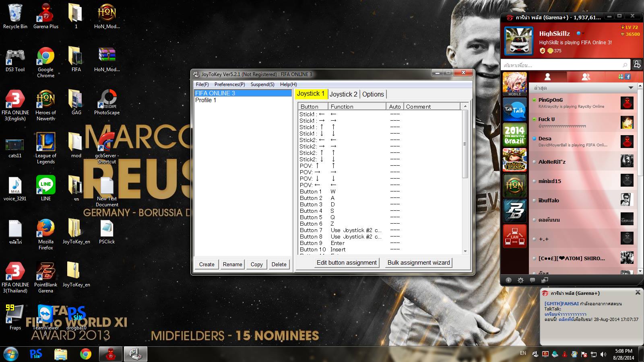Select the Fraps desktop shortcut
Screen dimensions: 644x362
pyautogui.click(x=15, y=318)
